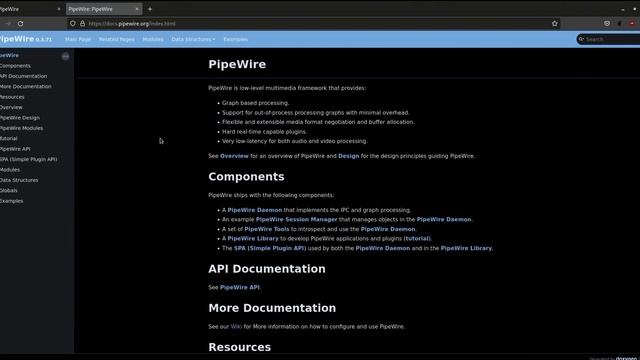Open Related Pages in the top navigation

pyautogui.click(x=117, y=39)
